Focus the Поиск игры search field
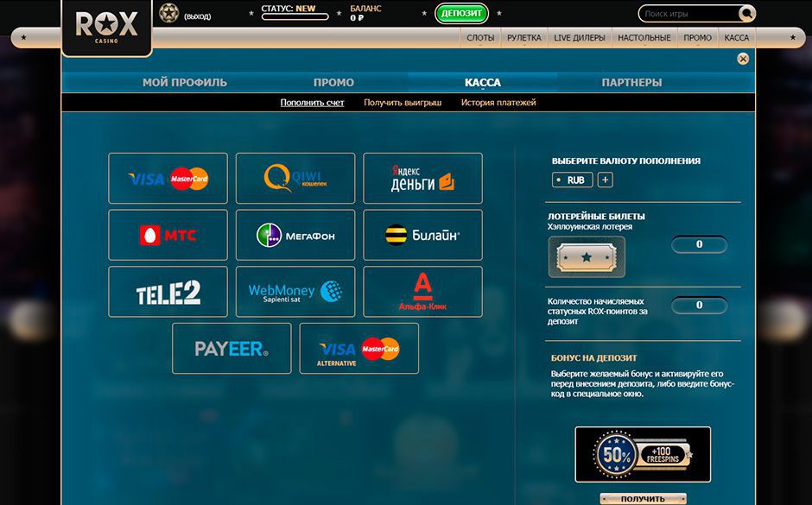The width and height of the screenshot is (812, 505). (x=688, y=14)
